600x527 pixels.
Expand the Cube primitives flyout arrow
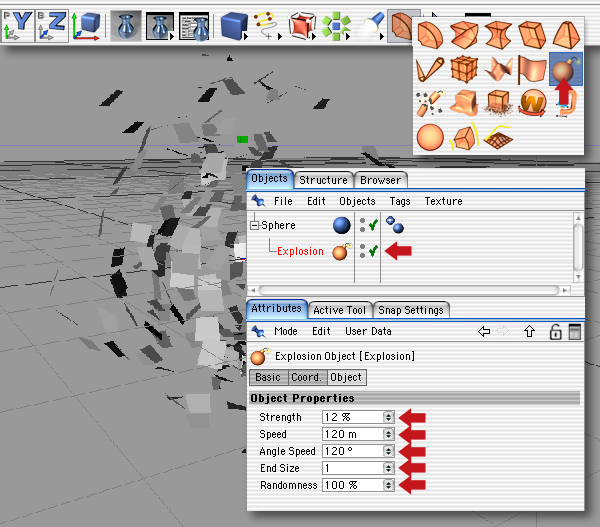pos(246,37)
